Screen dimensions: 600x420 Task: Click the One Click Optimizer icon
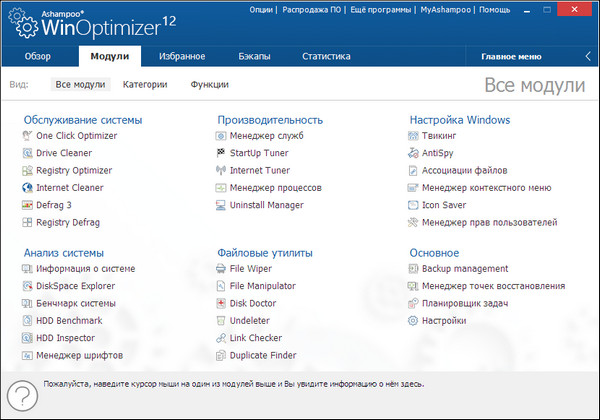tap(28, 136)
